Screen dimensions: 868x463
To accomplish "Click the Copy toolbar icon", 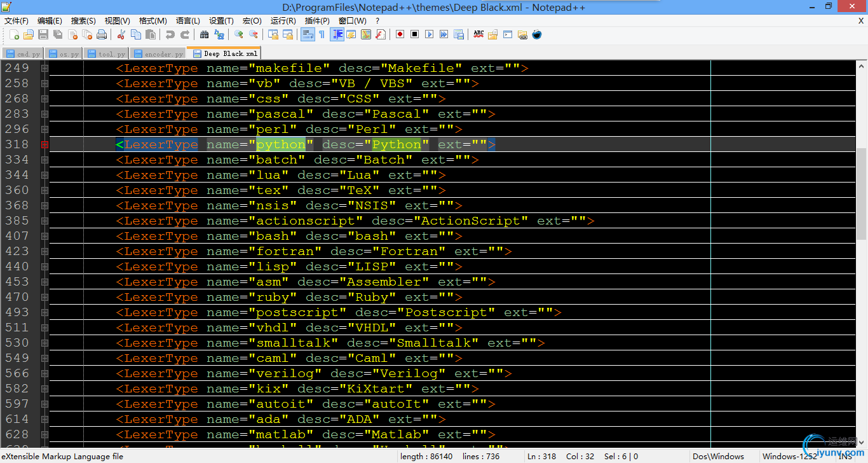I will (135, 34).
